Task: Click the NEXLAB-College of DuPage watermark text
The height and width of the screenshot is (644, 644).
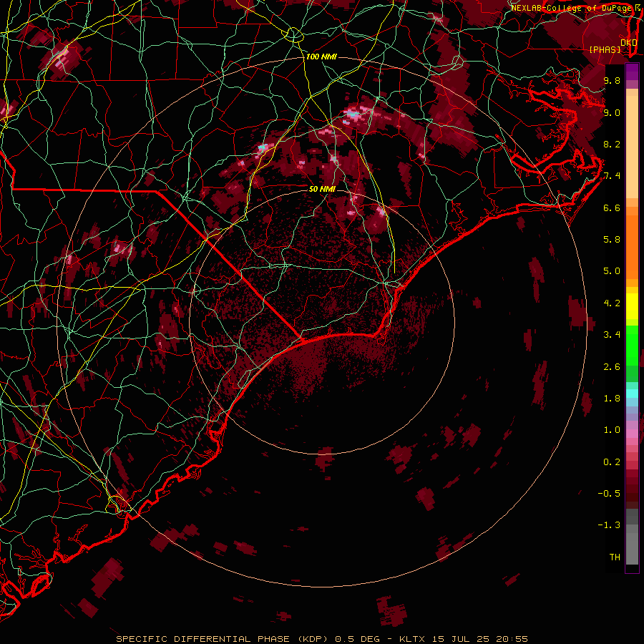Action: (572, 8)
